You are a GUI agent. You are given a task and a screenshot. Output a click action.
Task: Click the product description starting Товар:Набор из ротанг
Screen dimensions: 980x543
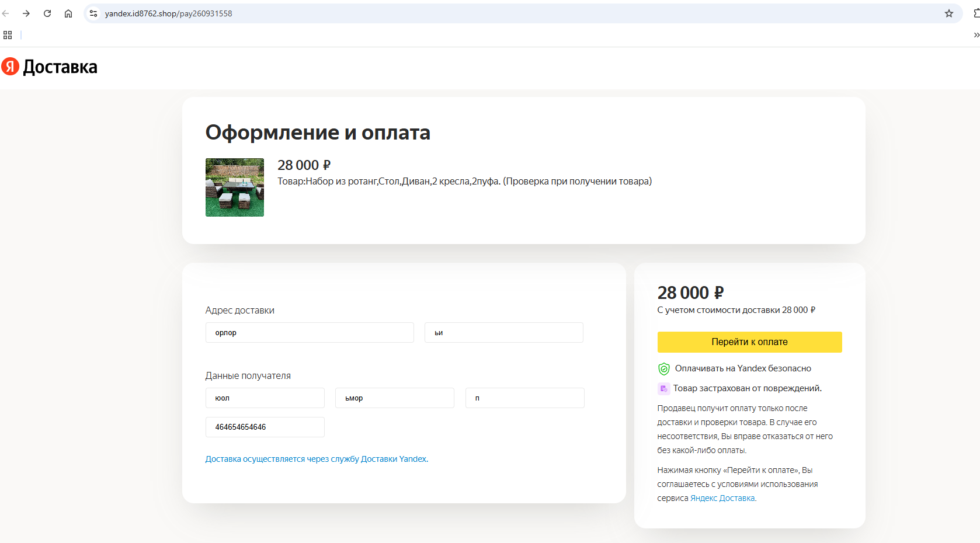coord(464,182)
